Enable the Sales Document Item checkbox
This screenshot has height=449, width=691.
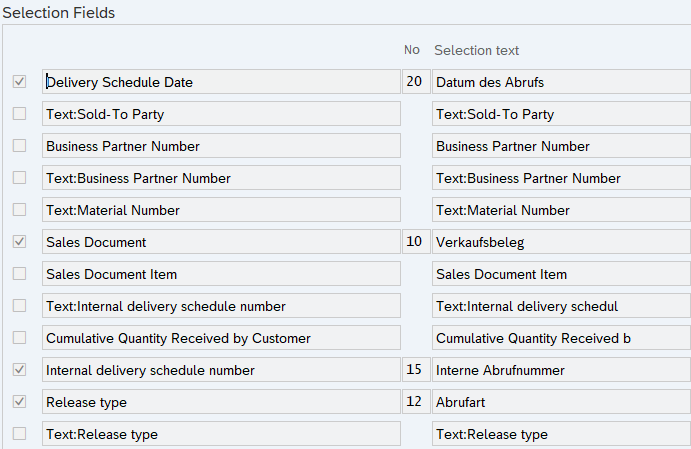[19, 274]
